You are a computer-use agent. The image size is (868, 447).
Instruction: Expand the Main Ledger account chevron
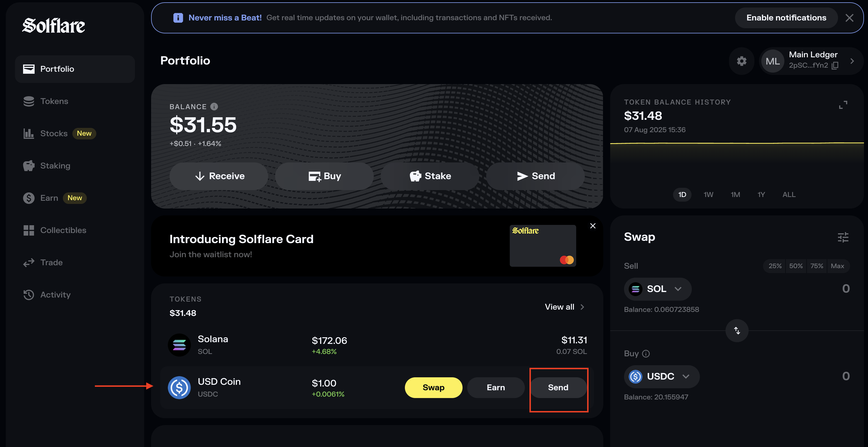853,61
